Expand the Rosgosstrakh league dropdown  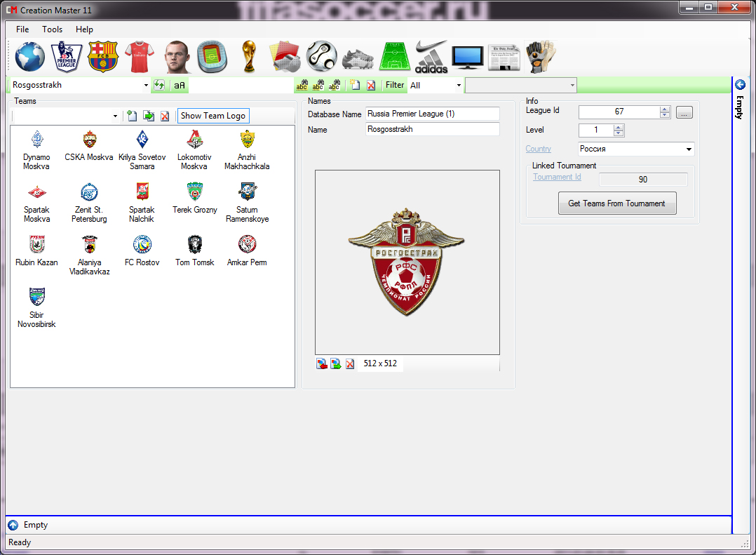(146, 86)
